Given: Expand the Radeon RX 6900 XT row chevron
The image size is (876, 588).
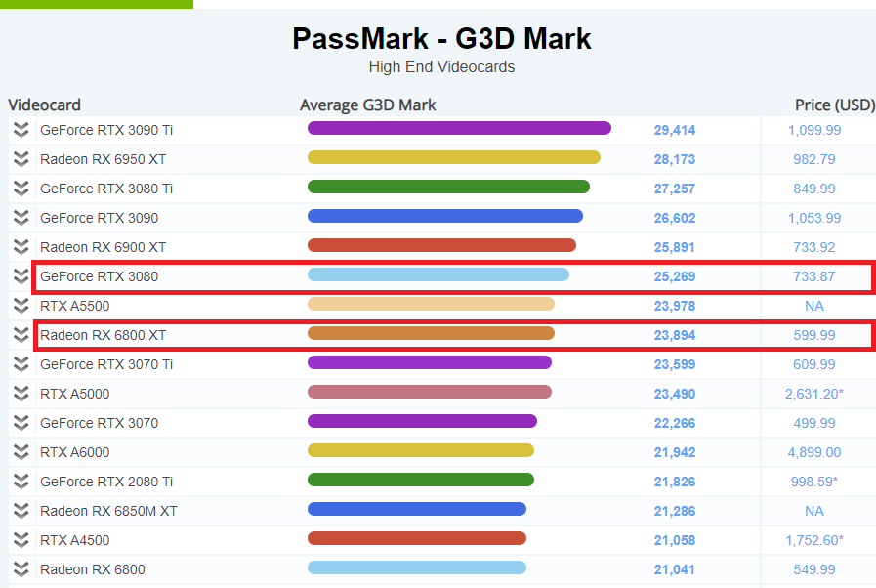Looking at the screenshot, I should point(21,247).
